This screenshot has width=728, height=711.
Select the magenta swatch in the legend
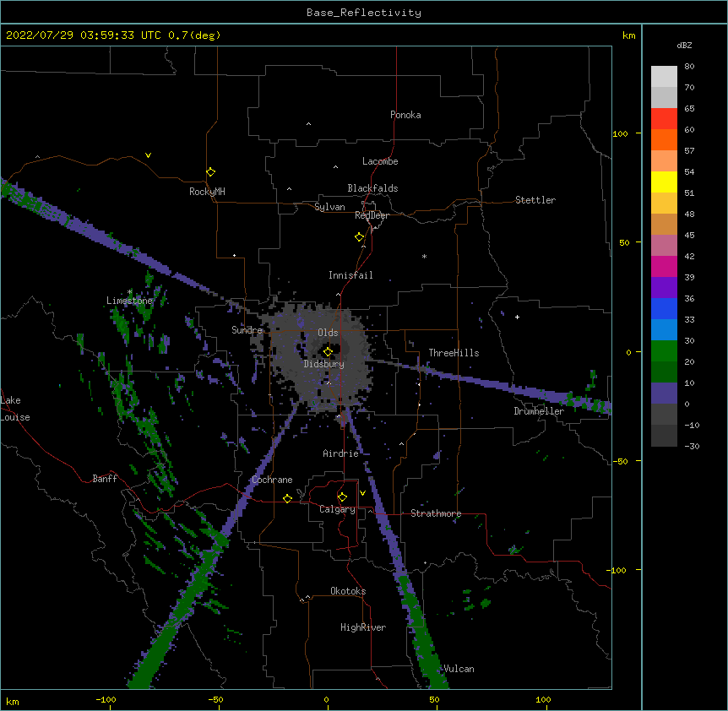tap(664, 266)
